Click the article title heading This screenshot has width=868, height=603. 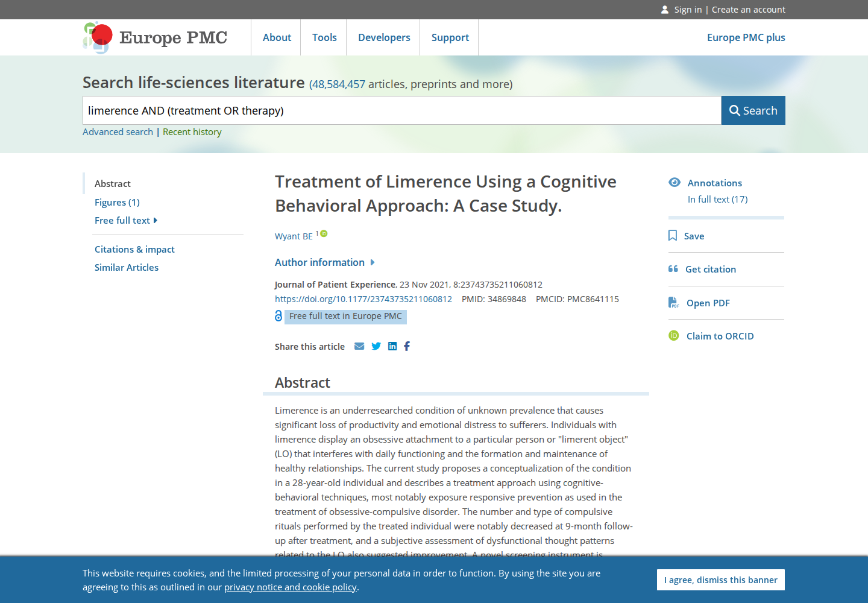[445, 194]
